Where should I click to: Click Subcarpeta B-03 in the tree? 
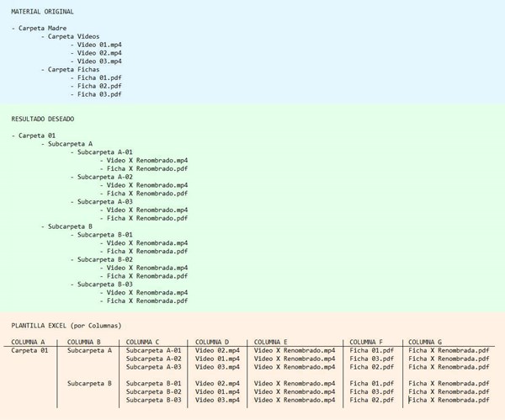105,284
